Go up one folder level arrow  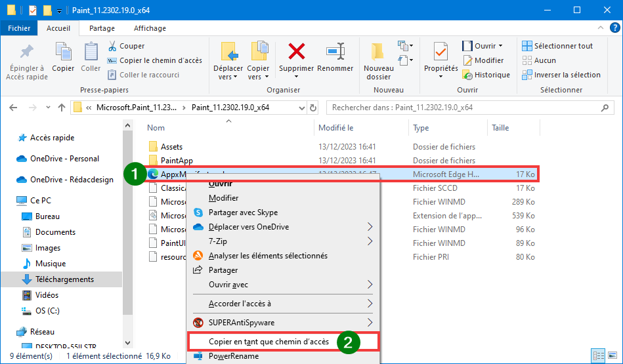click(62, 108)
